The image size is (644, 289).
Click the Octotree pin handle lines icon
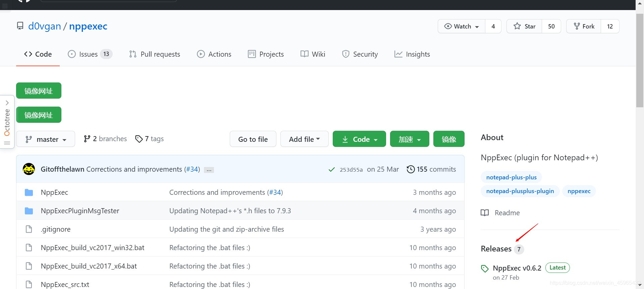tap(7, 143)
